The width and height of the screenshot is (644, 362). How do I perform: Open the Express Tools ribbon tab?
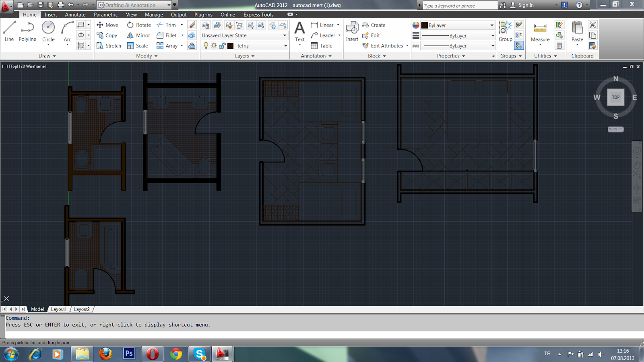pos(258,14)
